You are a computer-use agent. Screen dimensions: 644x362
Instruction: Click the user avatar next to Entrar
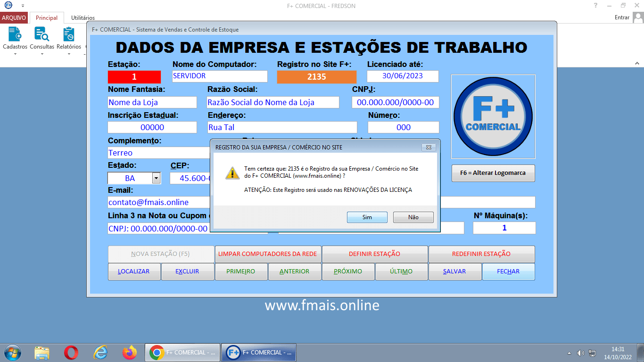tap(638, 17)
